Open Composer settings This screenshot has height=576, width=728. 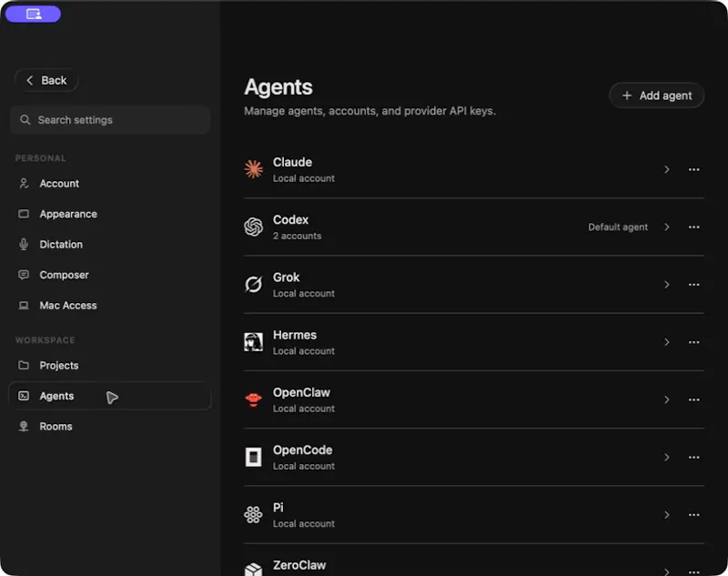click(x=110, y=275)
